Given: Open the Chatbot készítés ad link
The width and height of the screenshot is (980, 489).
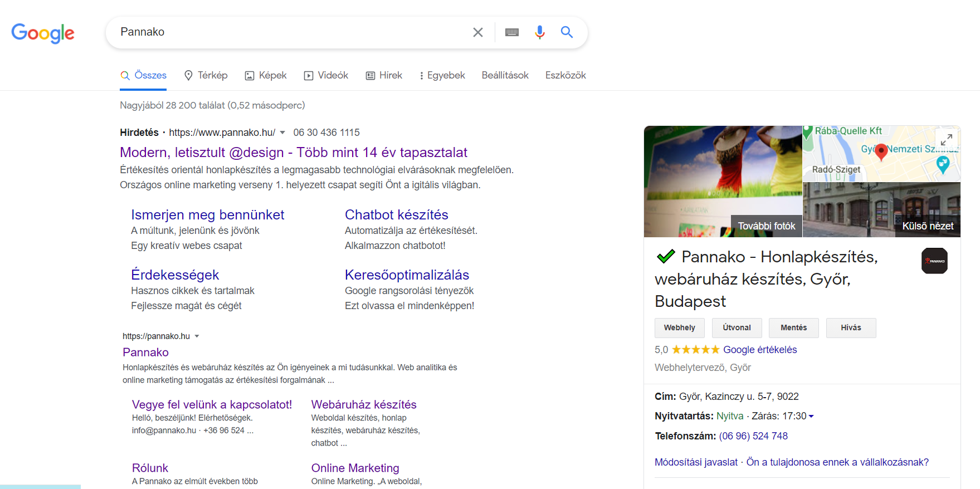Looking at the screenshot, I should (396, 215).
